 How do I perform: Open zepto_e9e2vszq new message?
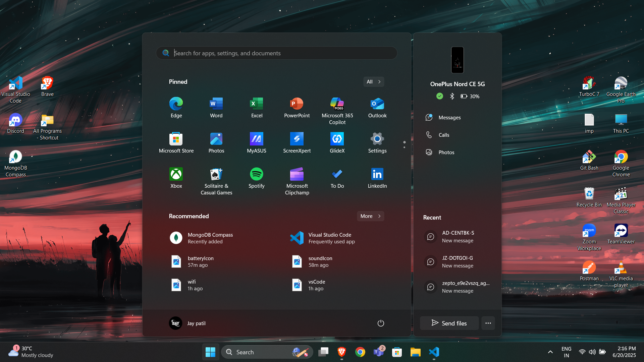coord(458,287)
